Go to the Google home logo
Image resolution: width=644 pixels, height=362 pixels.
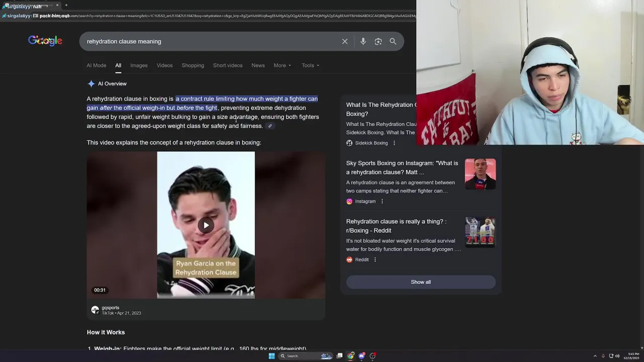pos(45,41)
